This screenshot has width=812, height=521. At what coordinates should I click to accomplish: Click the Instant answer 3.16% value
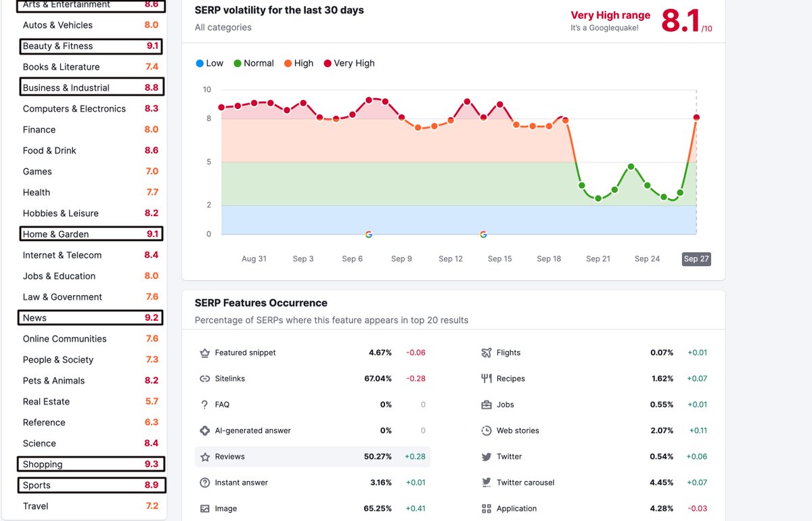(x=381, y=482)
